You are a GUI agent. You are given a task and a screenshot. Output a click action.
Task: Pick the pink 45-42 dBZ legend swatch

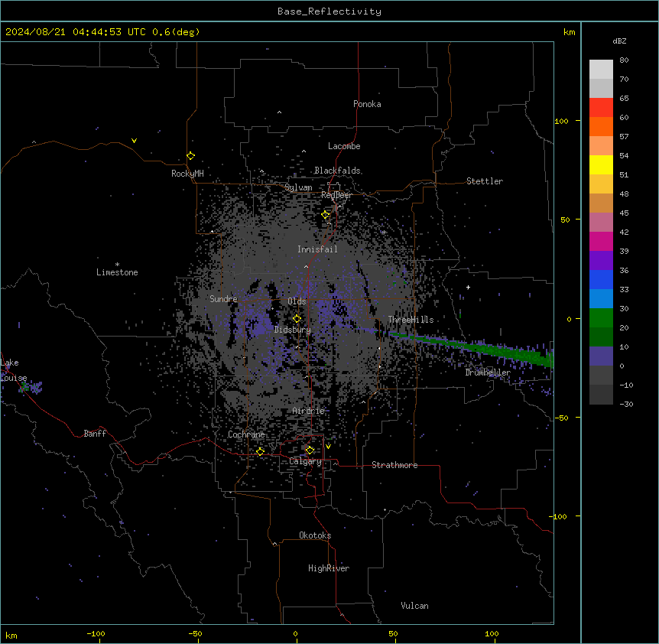click(601, 223)
